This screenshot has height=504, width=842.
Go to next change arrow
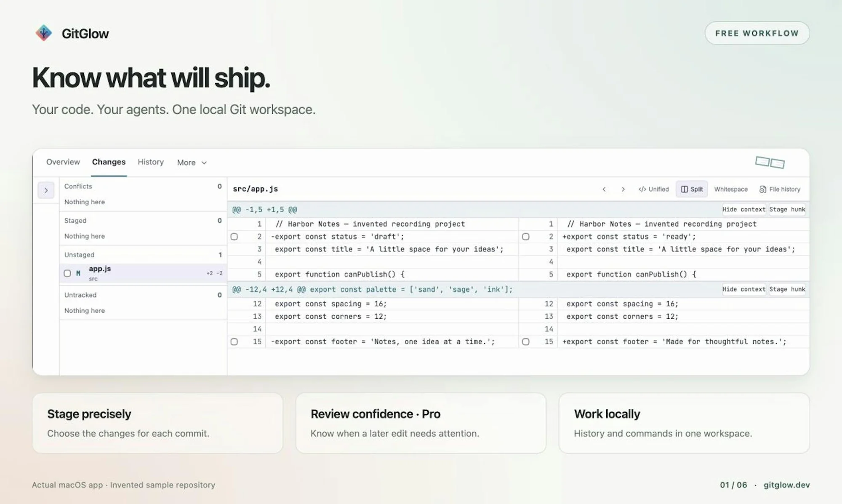(623, 189)
